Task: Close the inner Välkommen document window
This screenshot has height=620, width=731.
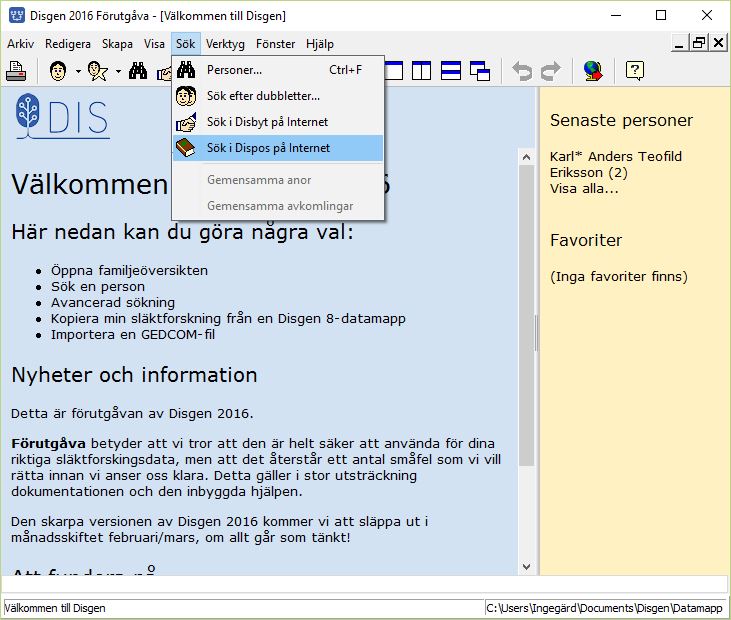Action: click(718, 43)
